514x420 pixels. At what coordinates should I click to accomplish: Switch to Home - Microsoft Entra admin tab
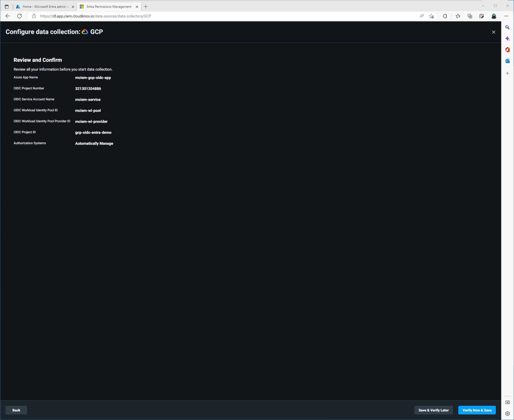pos(45,7)
